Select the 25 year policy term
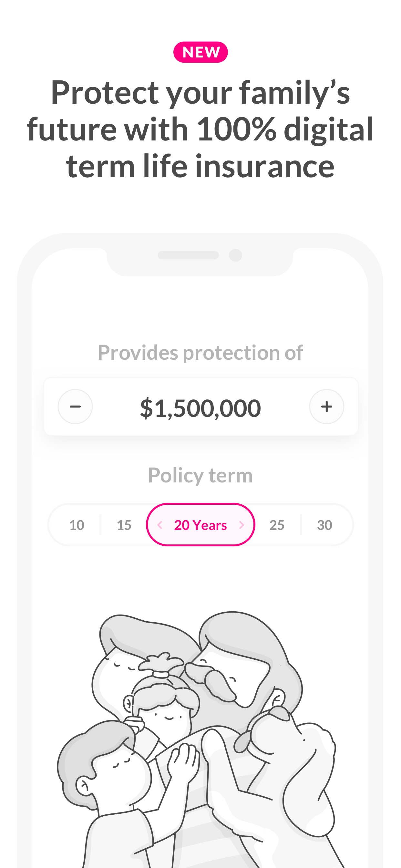 [x=277, y=525]
